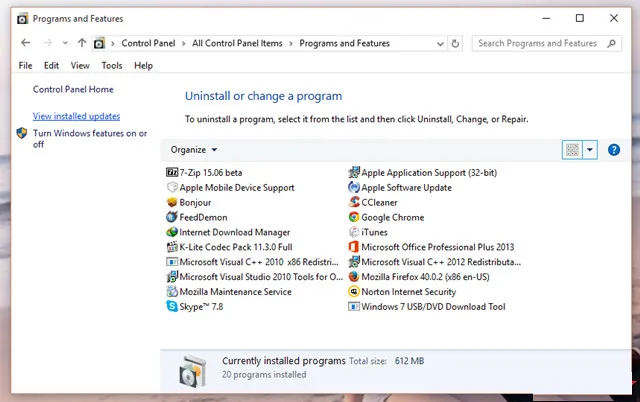
Task: Click the Microsoft Office Professional Plus icon
Action: tap(353, 247)
